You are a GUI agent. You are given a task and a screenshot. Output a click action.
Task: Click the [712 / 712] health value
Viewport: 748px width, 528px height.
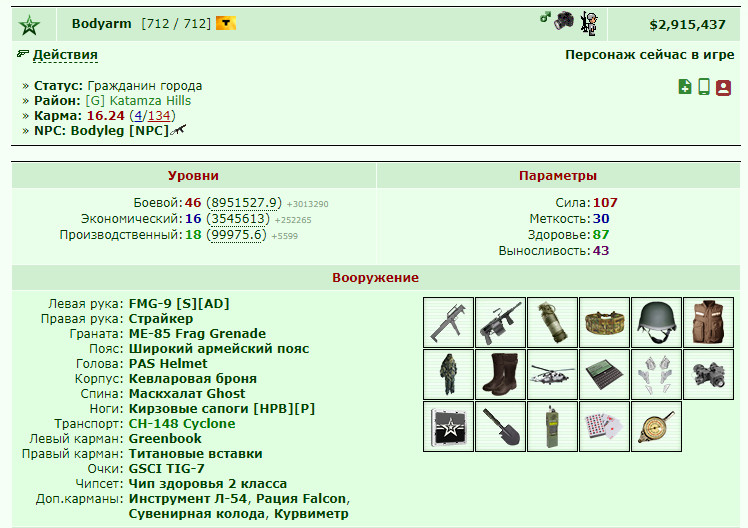click(176, 23)
